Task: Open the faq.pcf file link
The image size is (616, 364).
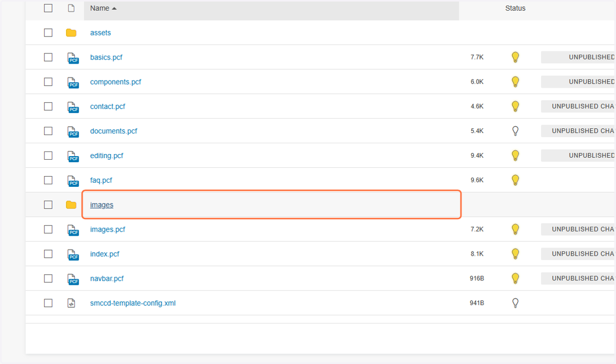Action: point(101,180)
